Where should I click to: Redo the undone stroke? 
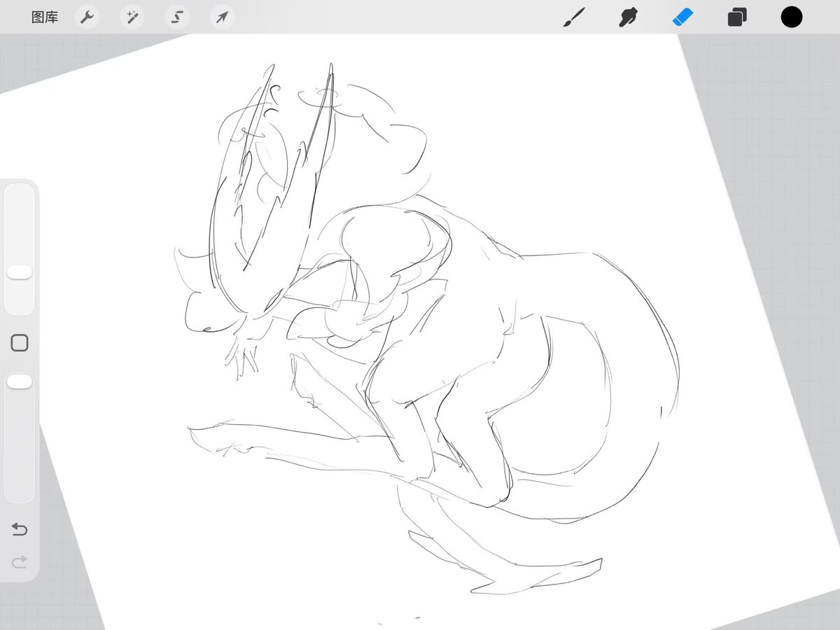pyautogui.click(x=20, y=561)
